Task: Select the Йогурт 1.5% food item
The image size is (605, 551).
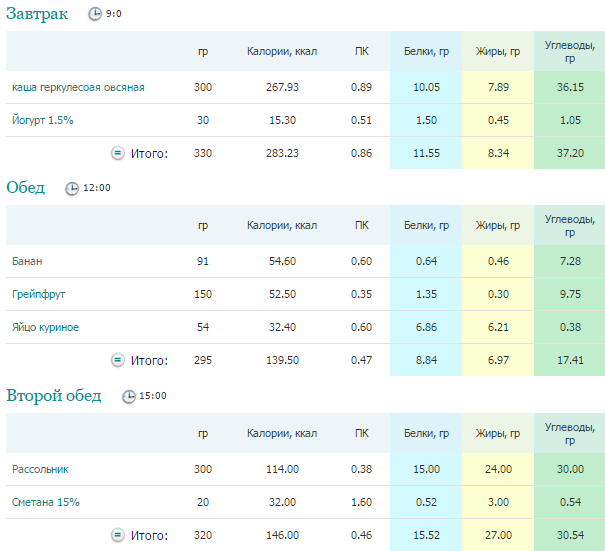Action: [x=42, y=120]
